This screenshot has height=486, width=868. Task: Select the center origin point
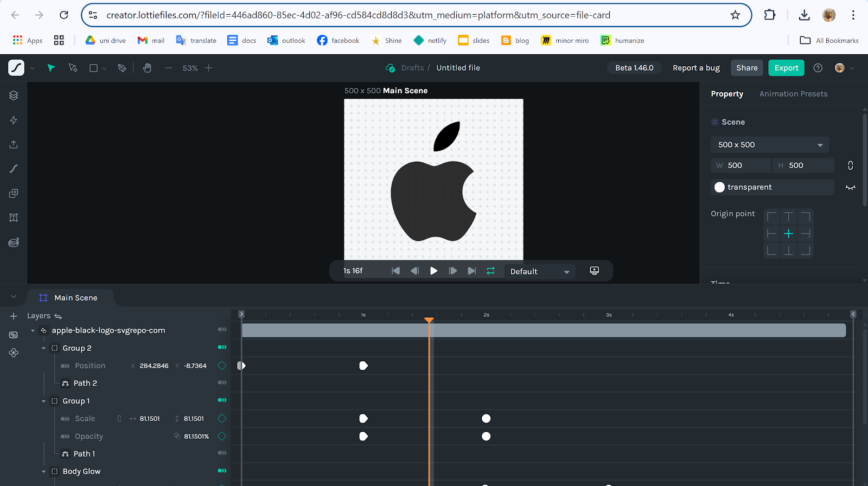789,234
